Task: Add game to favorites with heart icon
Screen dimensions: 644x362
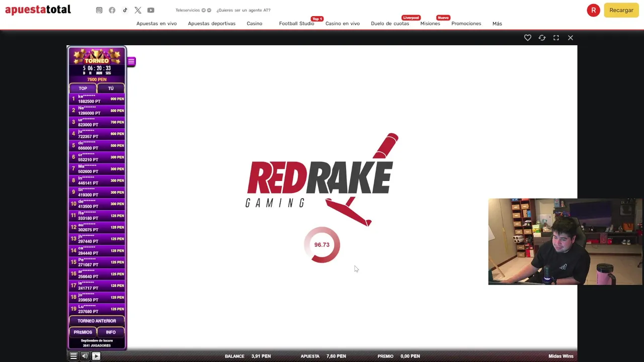Action: pos(528,38)
